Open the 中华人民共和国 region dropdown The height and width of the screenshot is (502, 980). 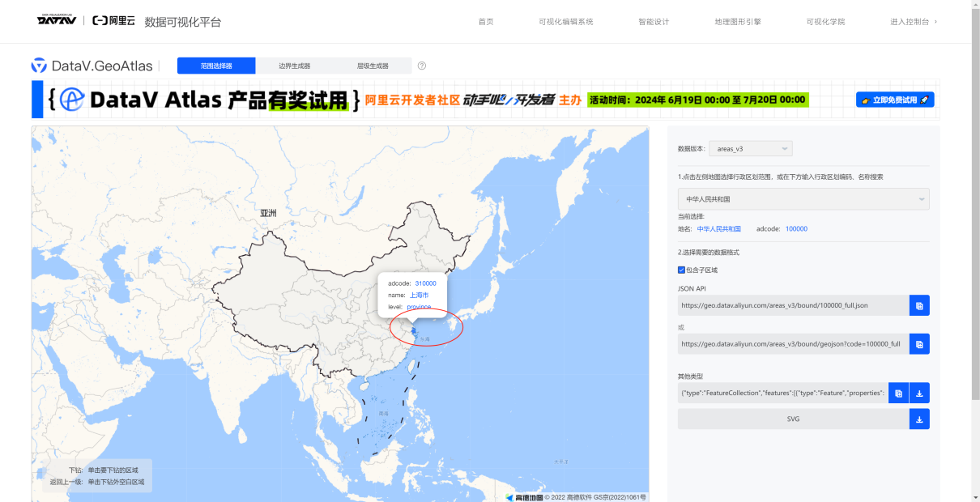point(803,198)
